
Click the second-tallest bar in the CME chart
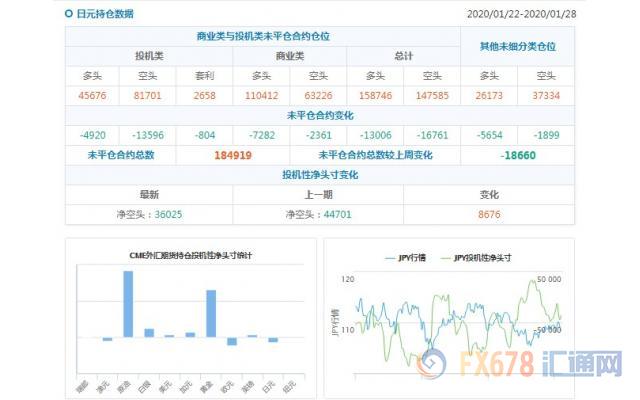point(211,313)
